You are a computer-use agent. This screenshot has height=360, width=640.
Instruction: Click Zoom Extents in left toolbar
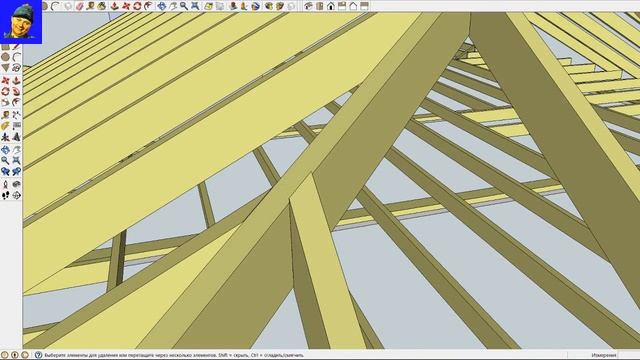[x=16, y=160]
